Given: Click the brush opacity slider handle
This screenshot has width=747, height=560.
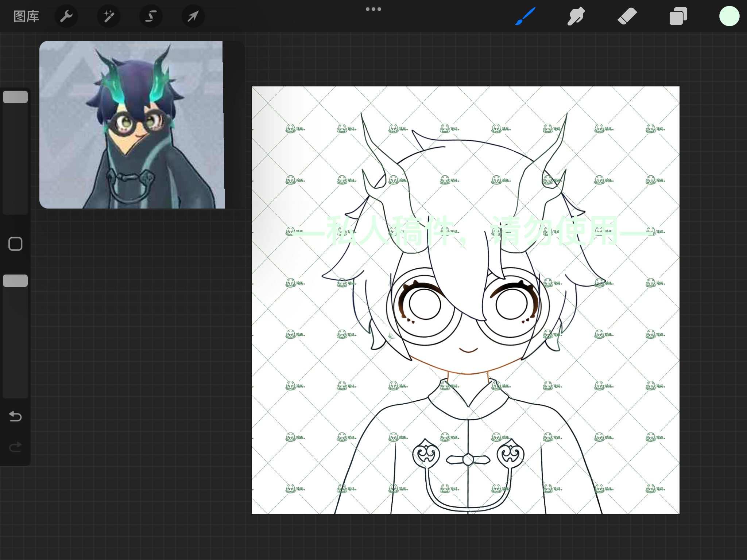Looking at the screenshot, I should [x=15, y=281].
